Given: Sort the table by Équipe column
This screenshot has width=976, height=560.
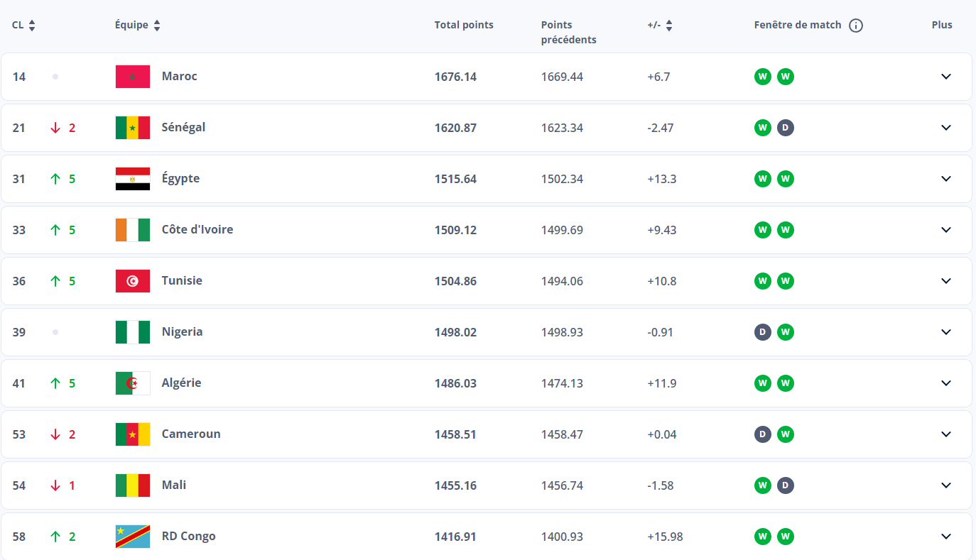Looking at the screenshot, I should [x=157, y=26].
